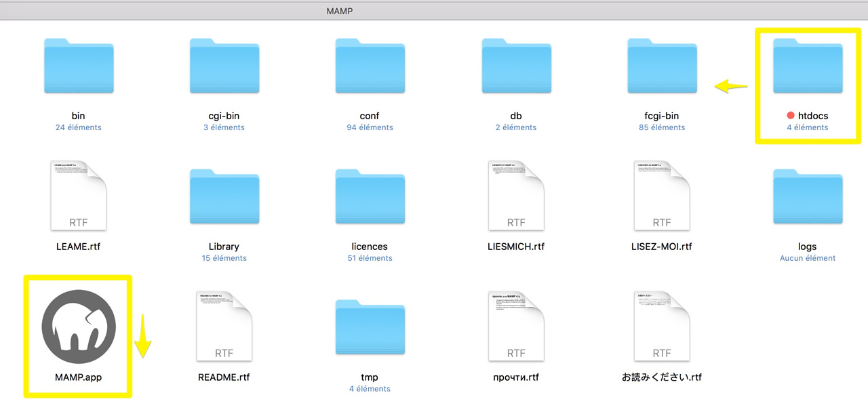868x418 pixels.
Task: Select the db folder icon
Action: click(516, 66)
